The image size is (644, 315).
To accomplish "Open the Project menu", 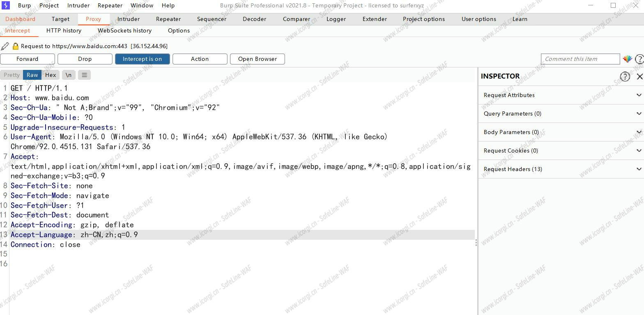I will (x=49, y=5).
